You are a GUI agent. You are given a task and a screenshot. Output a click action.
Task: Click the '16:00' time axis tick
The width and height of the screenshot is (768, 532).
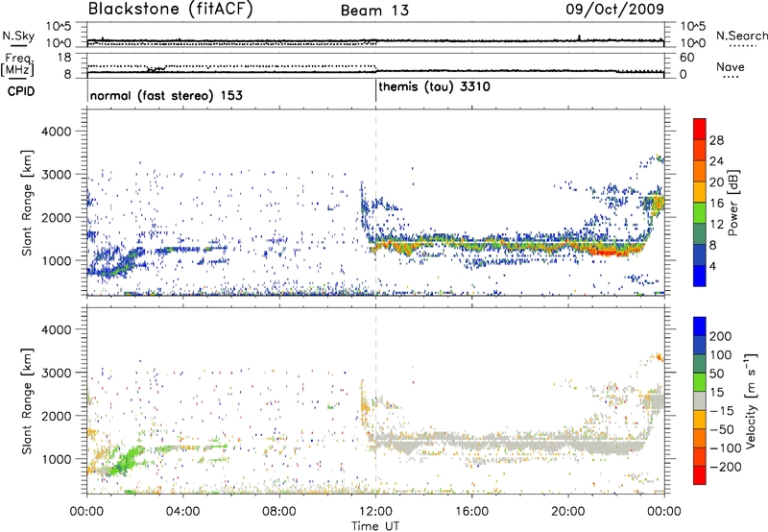tap(471, 512)
